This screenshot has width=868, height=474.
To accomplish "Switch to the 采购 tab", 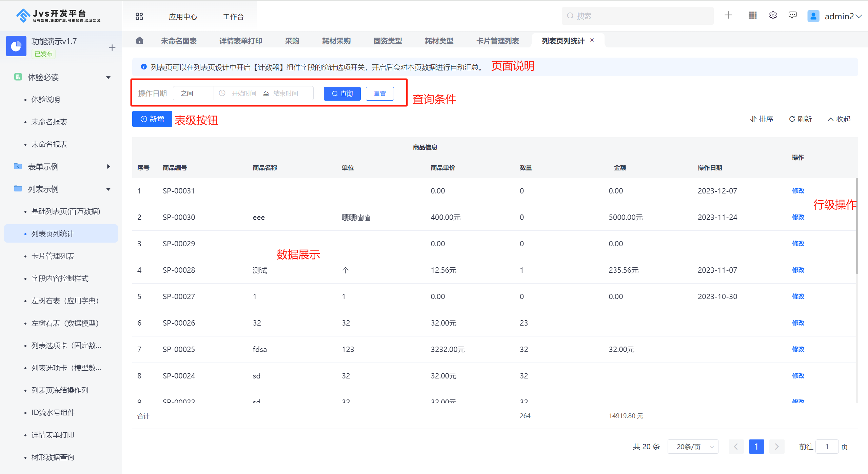I will pyautogui.click(x=292, y=40).
